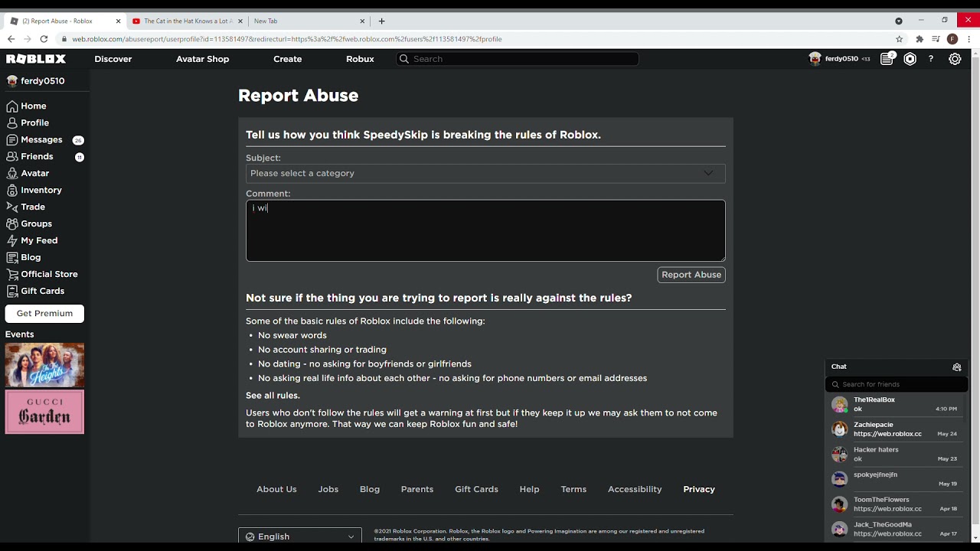Close the Report Abuse tab

119,21
